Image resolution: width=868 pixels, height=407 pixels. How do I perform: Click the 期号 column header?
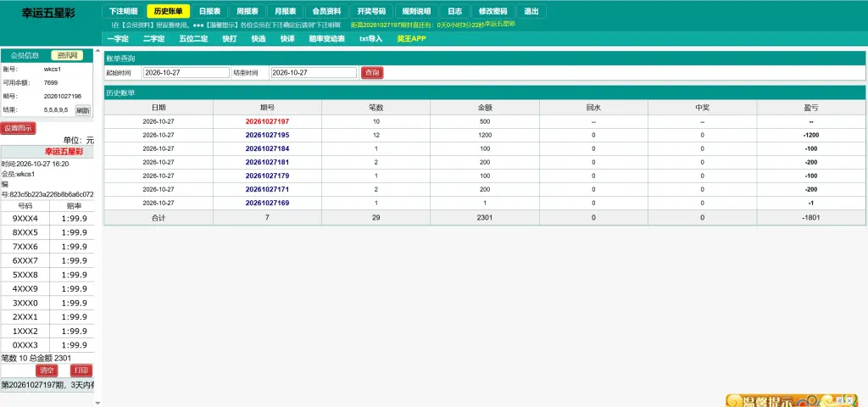[267, 108]
